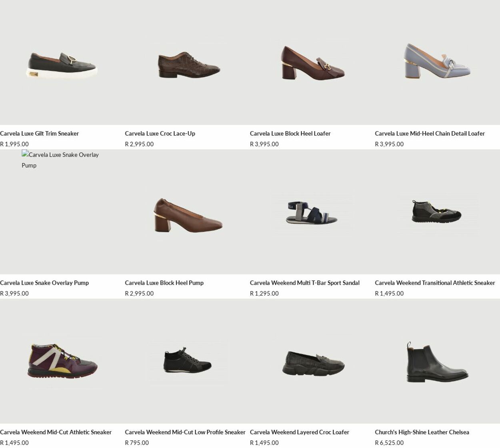Click the R 2,995.00 price under Block Heel Pump

tap(139, 294)
